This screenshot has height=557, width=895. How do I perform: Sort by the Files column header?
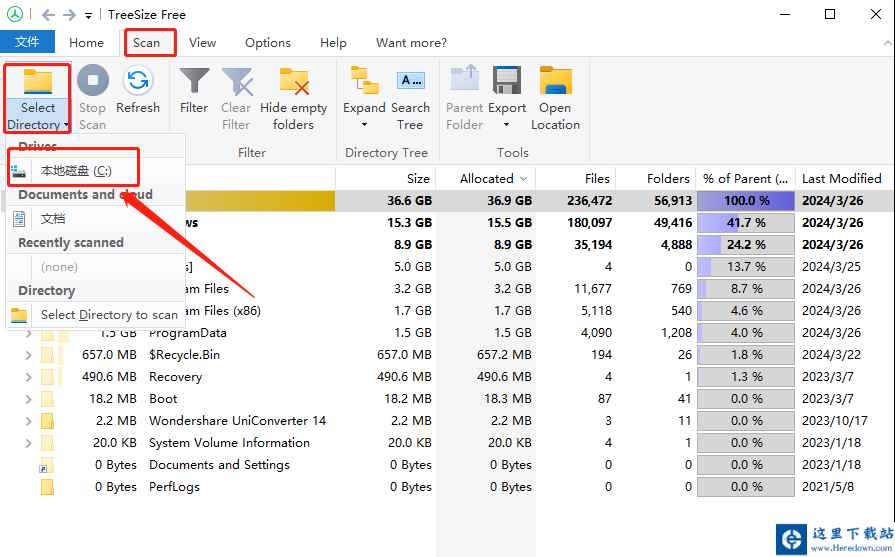coord(576,179)
